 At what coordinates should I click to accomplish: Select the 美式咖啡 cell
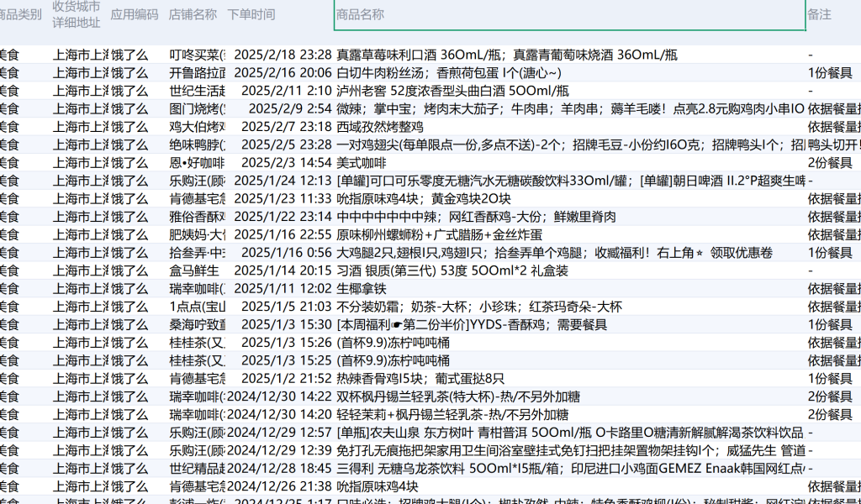click(361, 163)
